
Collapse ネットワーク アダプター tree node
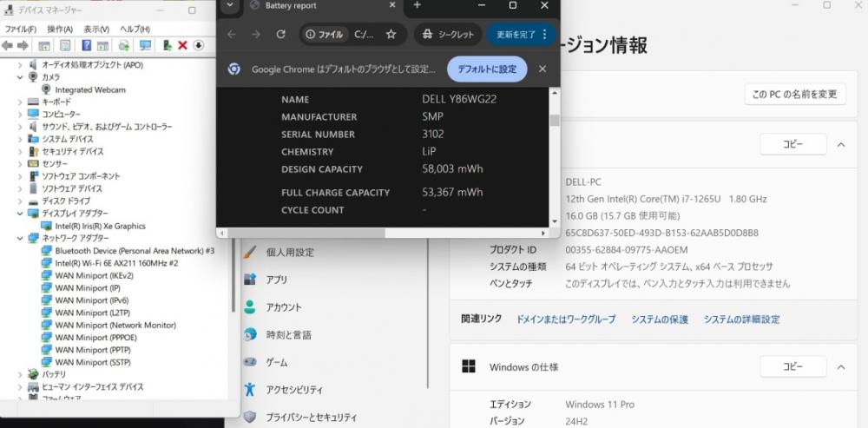tap(20, 238)
